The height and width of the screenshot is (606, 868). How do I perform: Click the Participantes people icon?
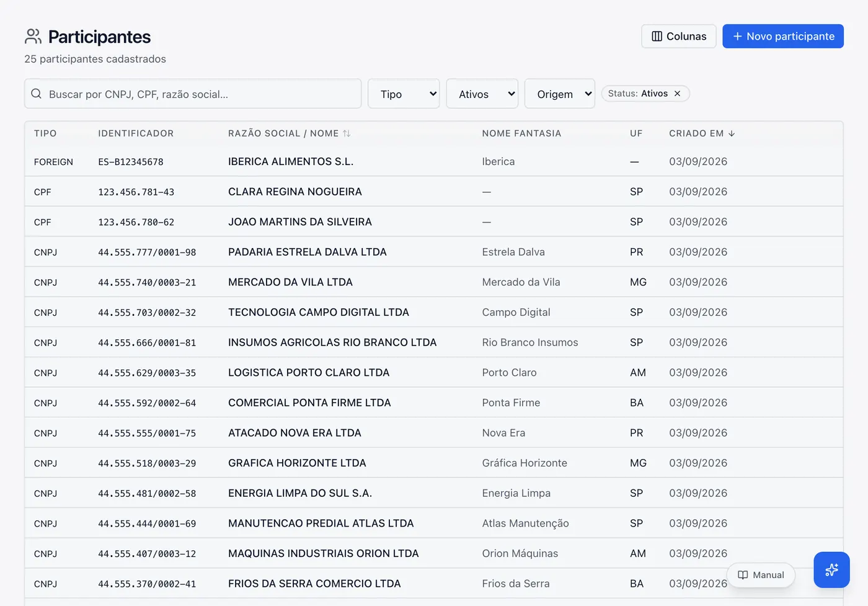click(33, 37)
